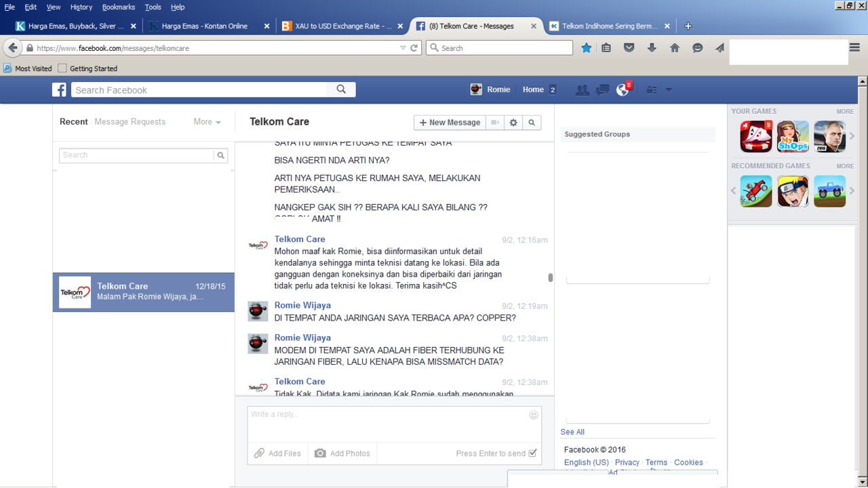Open the Firefox hamburger menu
This screenshot has height=488, width=868.
[855, 48]
